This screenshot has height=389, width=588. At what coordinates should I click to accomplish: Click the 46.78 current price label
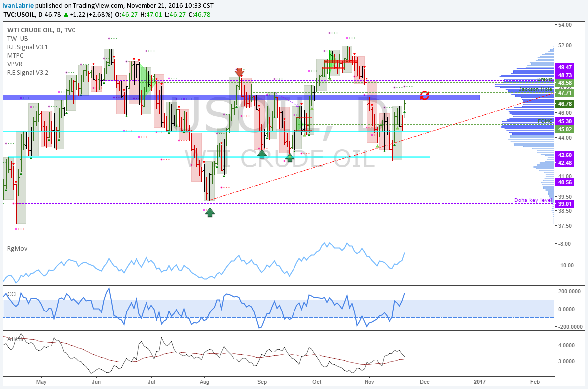(x=565, y=104)
